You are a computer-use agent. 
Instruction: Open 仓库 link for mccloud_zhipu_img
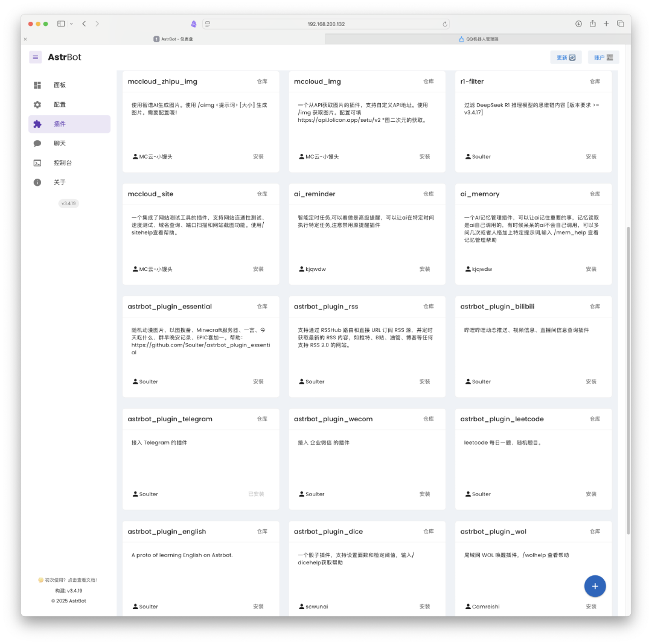(x=262, y=81)
